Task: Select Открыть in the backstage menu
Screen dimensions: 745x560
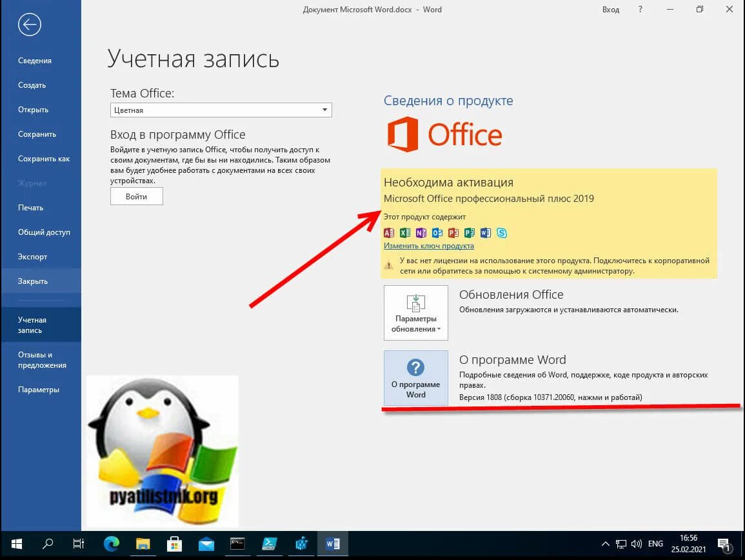Action: tap(34, 110)
